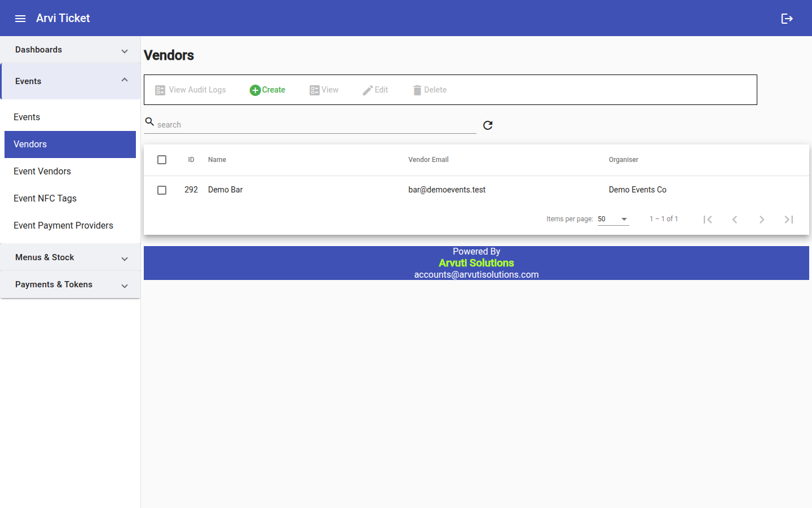Click the logout icon in header
812x508 pixels.
pyautogui.click(x=787, y=19)
